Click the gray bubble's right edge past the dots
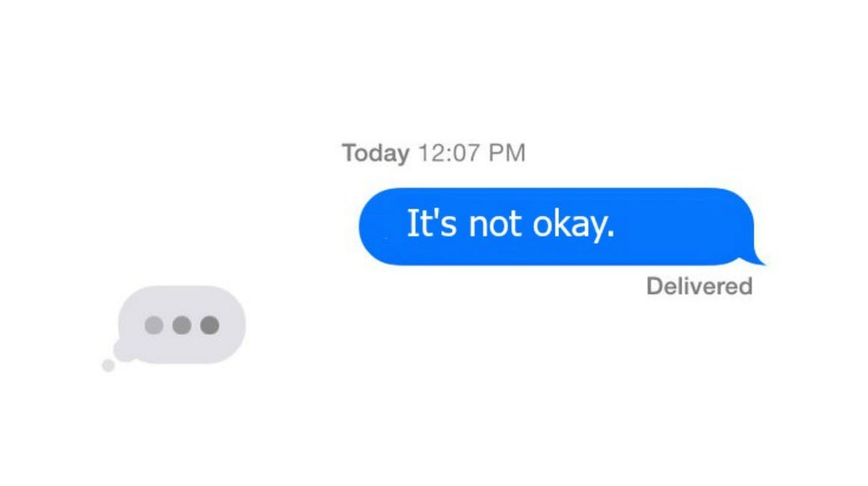The height and width of the screenshot is (486, 868). pyautogui.click(x=233, y=325)
